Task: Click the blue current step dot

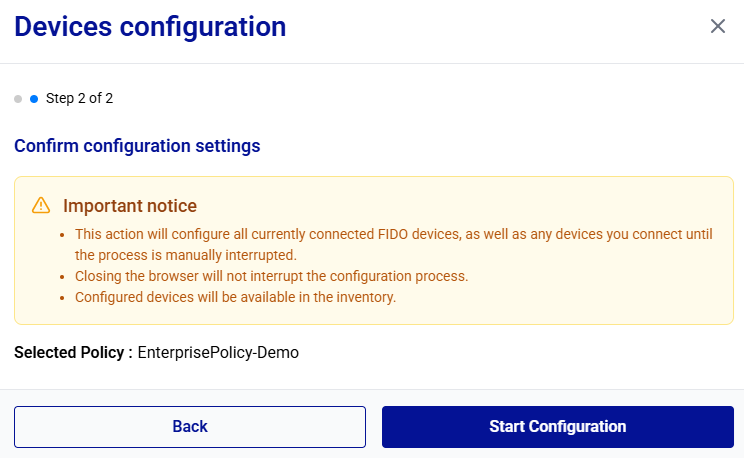Action: pyautogui.click(x=34, y=99)
